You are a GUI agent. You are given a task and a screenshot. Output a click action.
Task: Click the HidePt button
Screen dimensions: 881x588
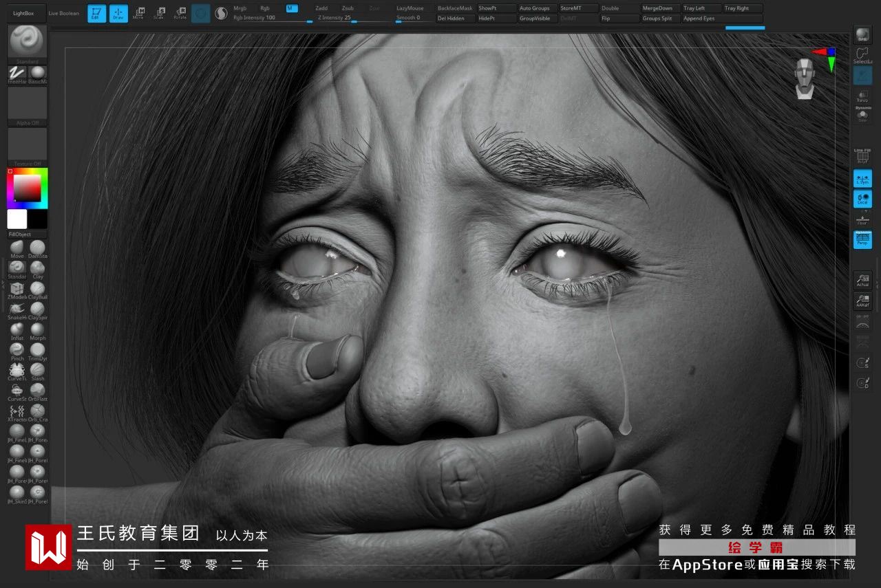pos(496,19)
